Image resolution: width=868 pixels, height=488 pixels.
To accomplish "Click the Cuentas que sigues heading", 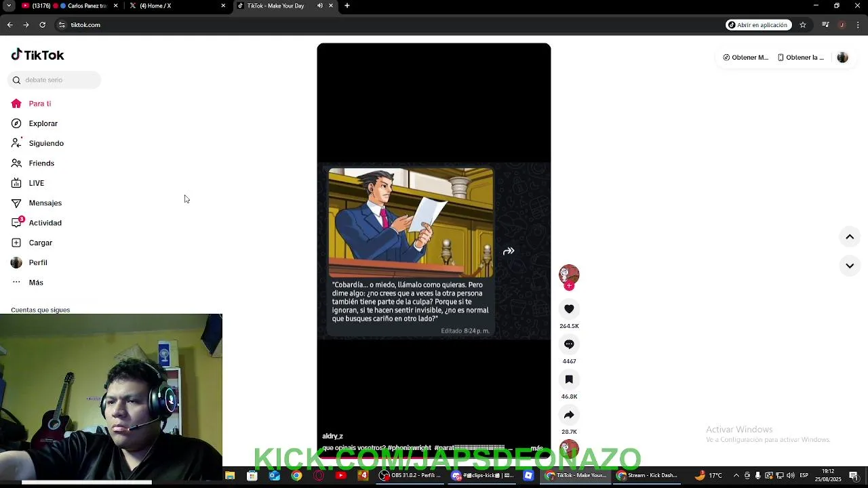I will pyautogui.click(x=40, y=310).
